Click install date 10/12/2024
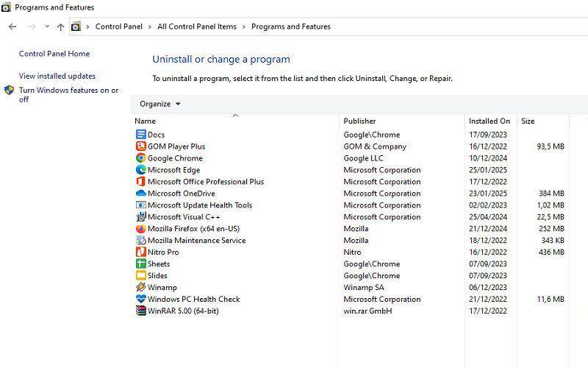The width and height of the screenshot is (588, 368). coord(488,158)
